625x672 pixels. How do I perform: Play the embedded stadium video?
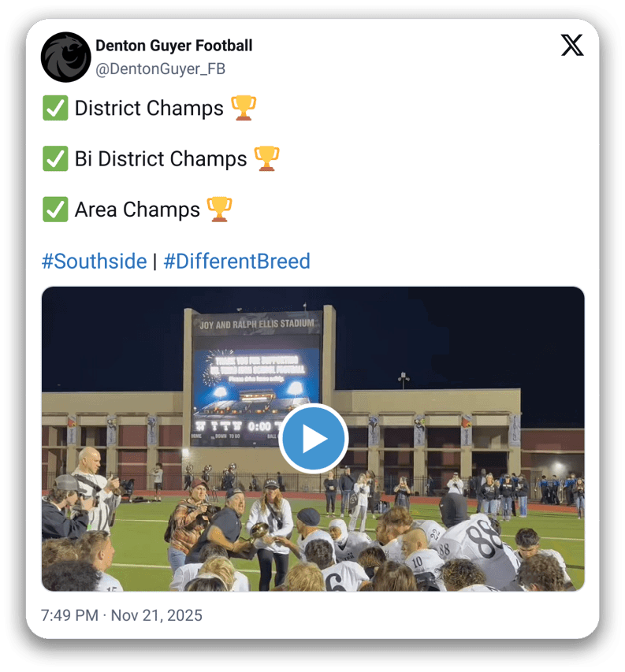click(313, 438)
